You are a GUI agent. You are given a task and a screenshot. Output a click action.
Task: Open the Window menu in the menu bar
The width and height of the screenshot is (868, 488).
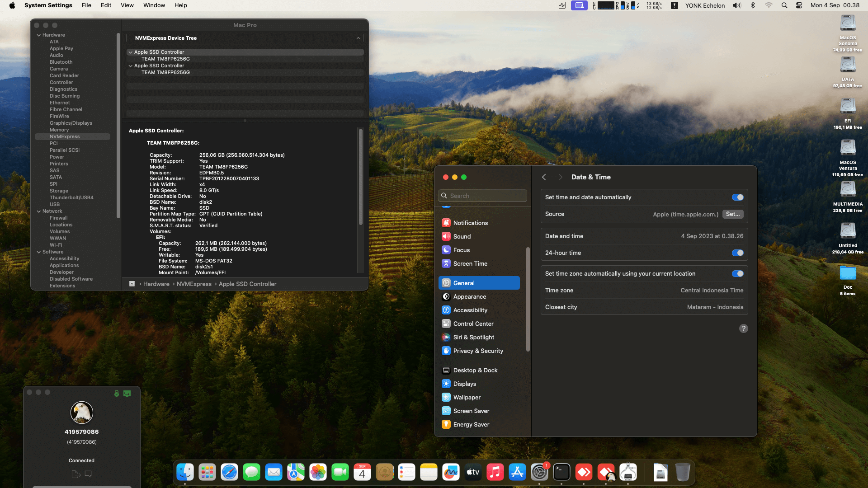pyautogui.click(x=154, y=5)
